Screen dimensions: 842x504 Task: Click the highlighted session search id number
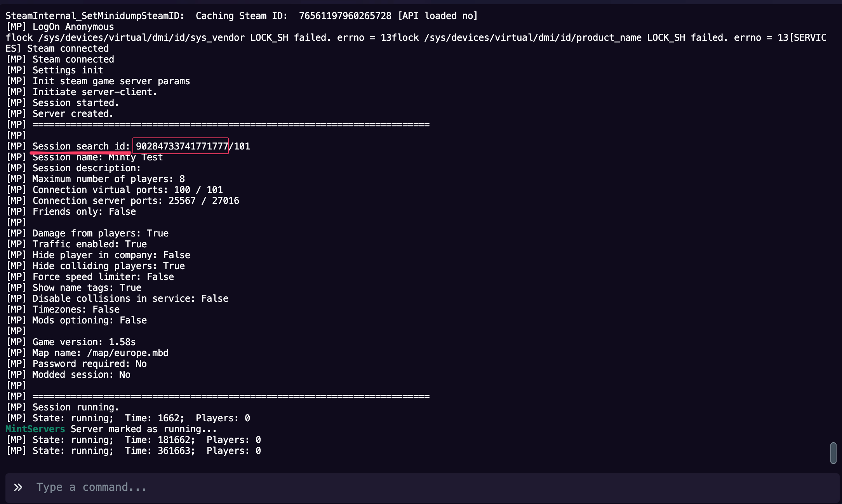click(181, 146)
